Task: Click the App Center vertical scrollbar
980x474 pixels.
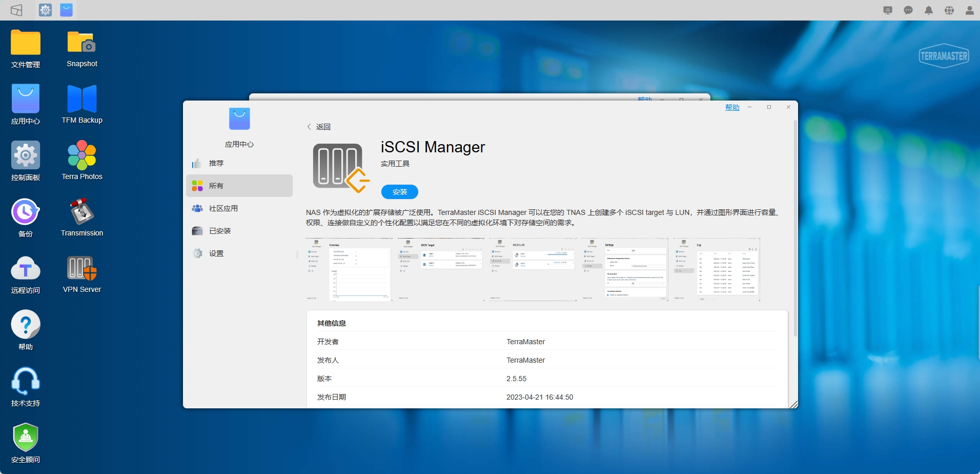Action: click(795, 228)
